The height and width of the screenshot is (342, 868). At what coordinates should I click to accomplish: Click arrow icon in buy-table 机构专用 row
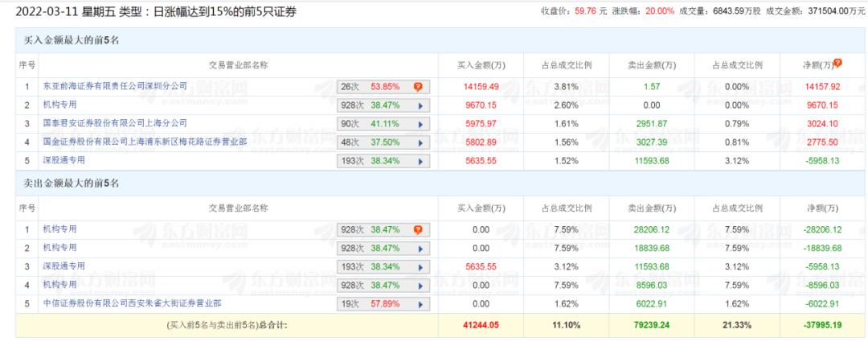coord(418,105)
